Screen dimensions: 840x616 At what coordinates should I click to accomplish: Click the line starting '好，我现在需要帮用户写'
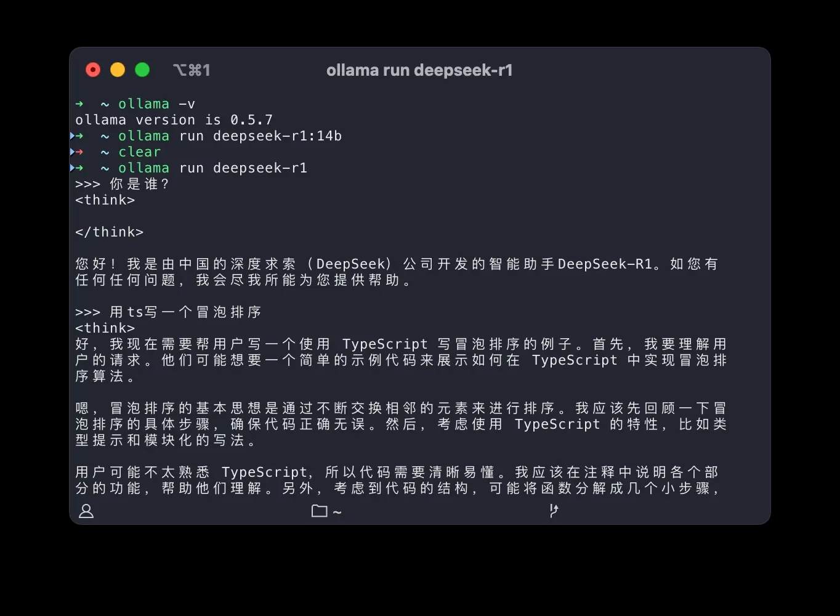(401, 344)
